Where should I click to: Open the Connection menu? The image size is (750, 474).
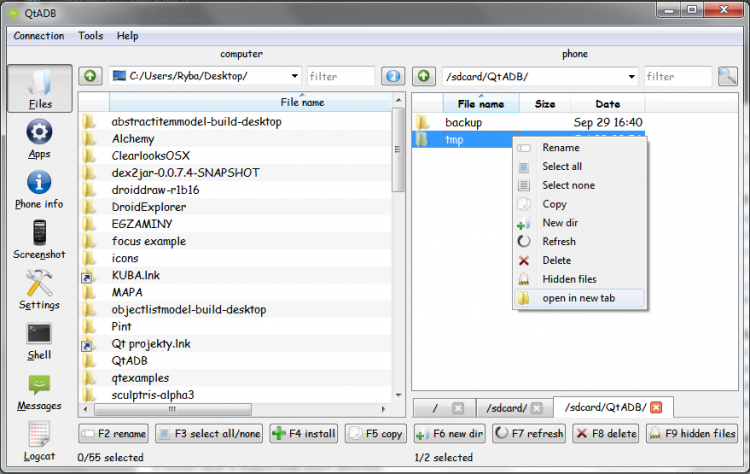pyautogui.click(x=39, y=36)
